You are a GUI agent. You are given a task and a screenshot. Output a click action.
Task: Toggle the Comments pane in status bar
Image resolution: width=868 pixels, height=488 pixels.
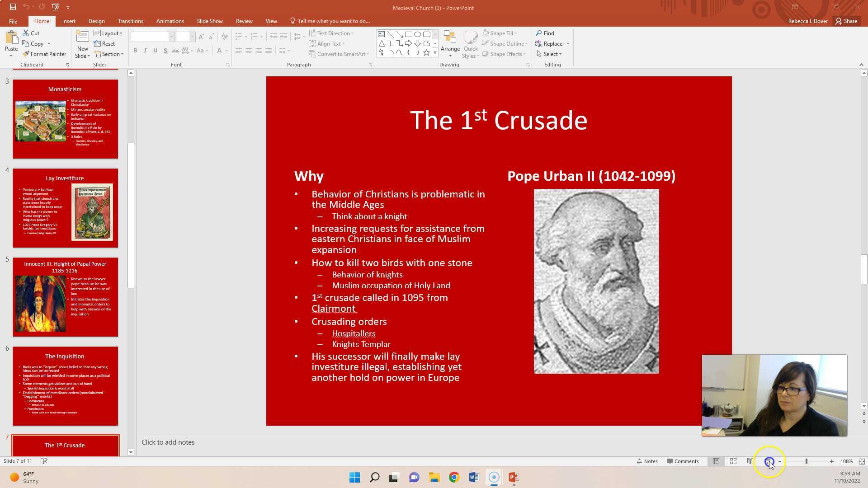[683, 461]
